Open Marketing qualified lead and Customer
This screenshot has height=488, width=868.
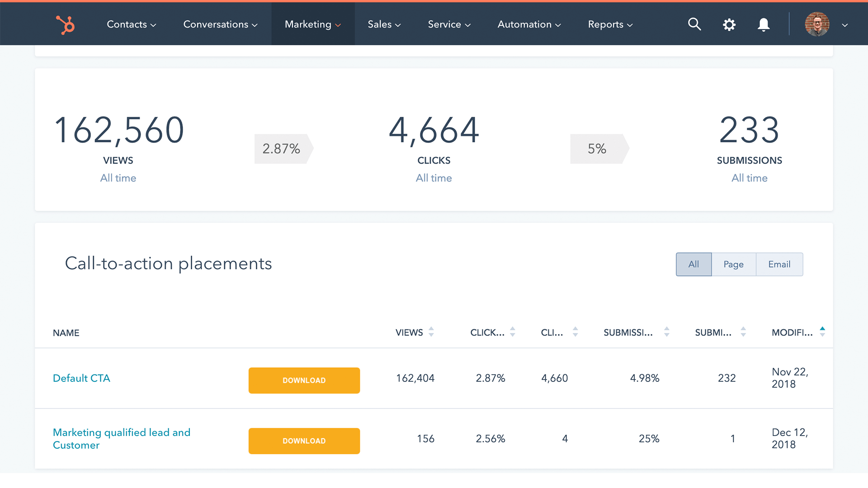121,438
